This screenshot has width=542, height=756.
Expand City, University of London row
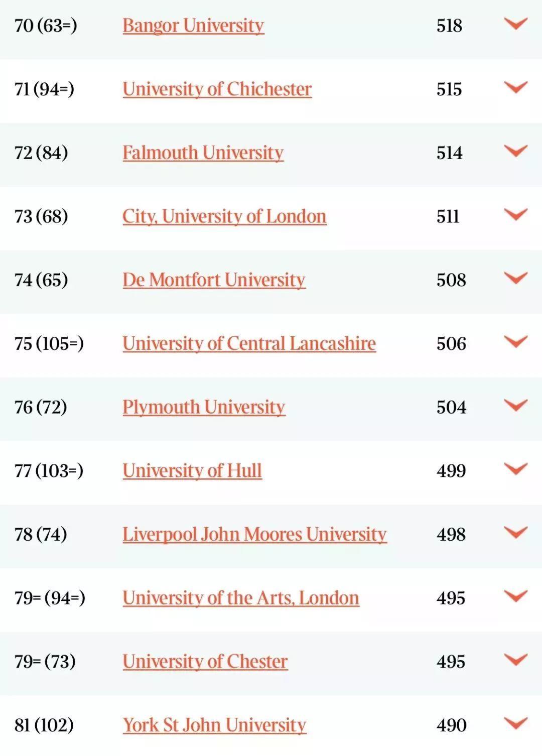(515, 215)
